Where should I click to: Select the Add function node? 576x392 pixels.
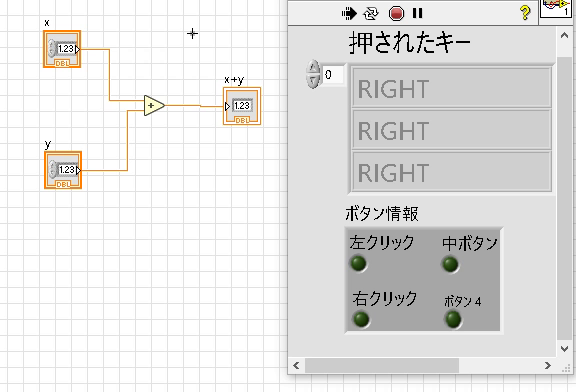coord(154,105)
